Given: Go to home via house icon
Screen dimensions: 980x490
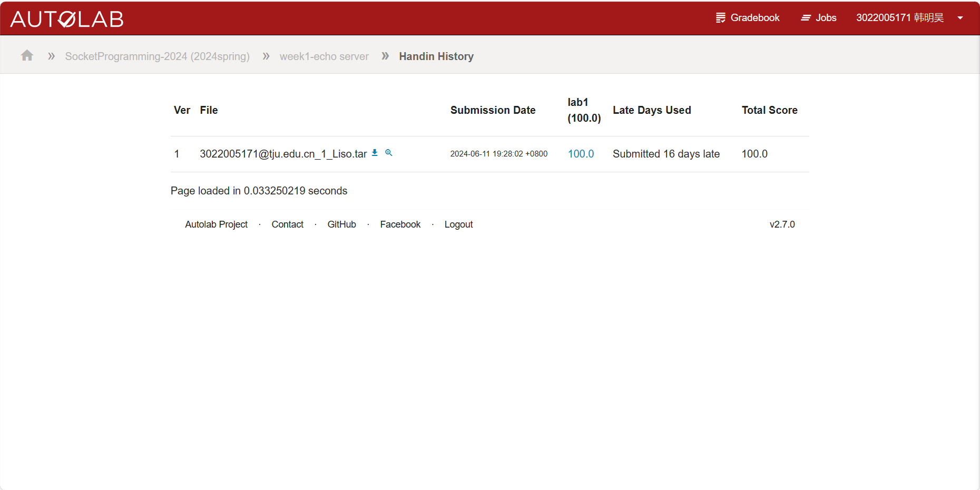Looking at the screenshot, I should [27, 56].
